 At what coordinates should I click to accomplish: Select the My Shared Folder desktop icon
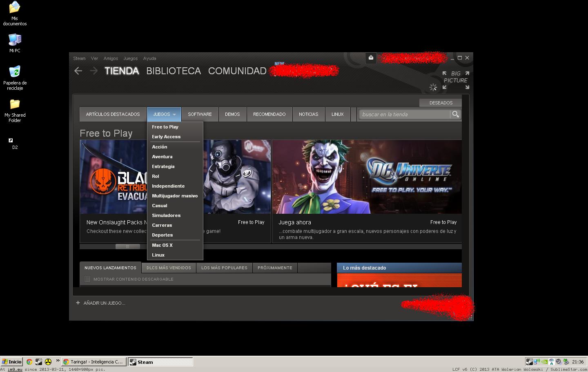pos(15,111)
